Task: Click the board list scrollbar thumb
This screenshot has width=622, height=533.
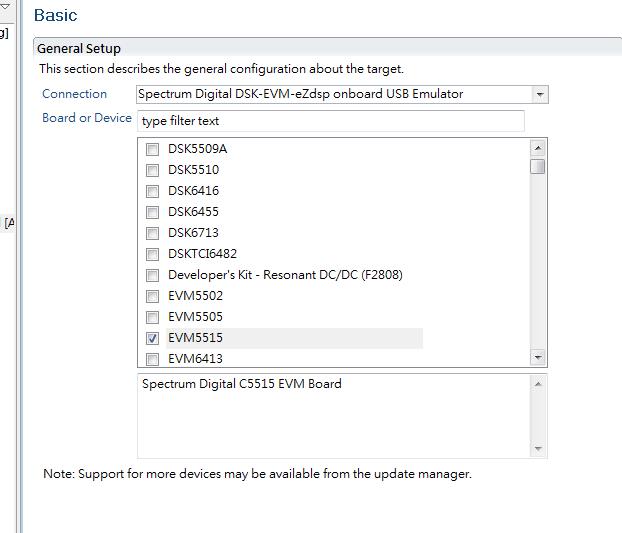Action: tap(538, 167)
